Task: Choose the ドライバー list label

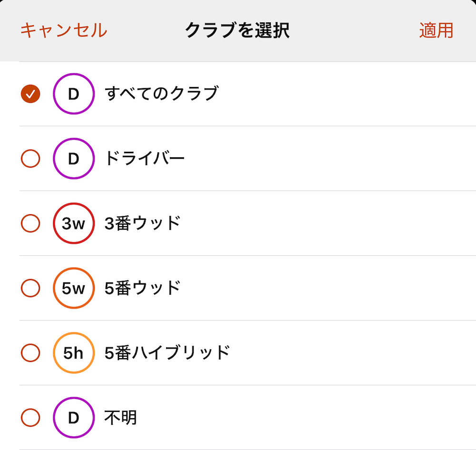Action: click(145, 159)
